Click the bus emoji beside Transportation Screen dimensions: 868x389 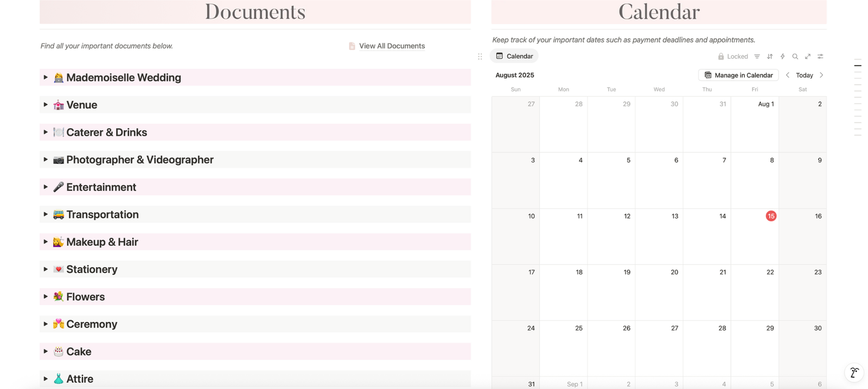click(59, 214)
